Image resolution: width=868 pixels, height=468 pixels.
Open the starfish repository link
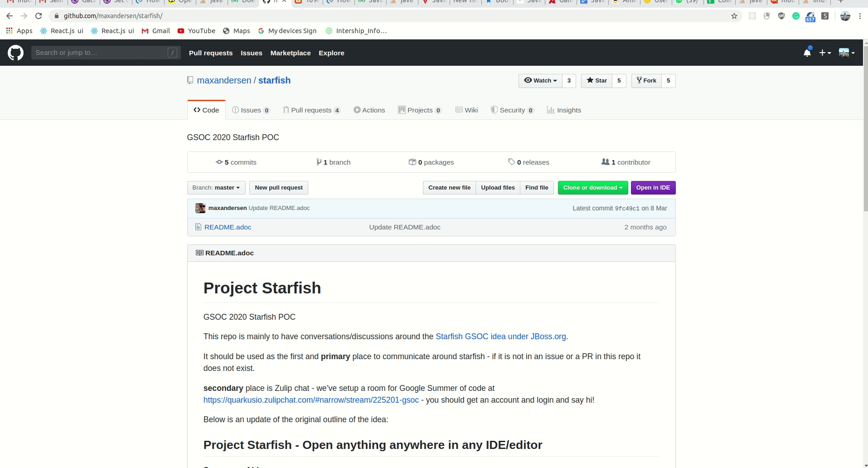click(x=274, y=80)
